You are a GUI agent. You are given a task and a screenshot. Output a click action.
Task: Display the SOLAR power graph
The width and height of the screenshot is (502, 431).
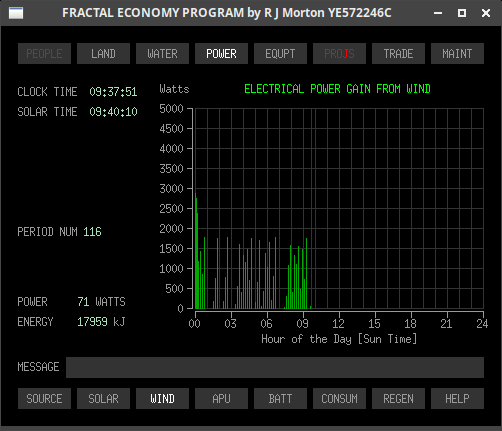(103, 398)
